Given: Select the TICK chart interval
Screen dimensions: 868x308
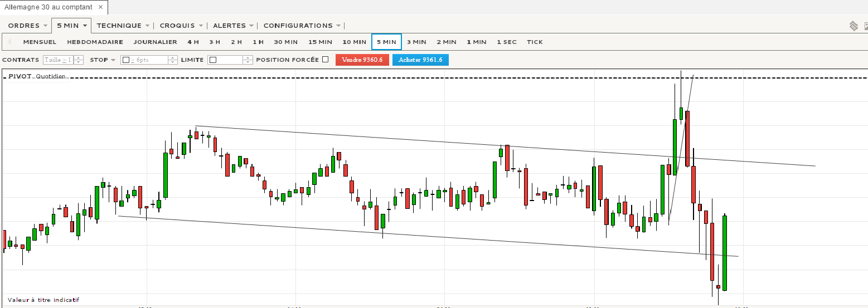Looking at the screenshot, I should tap(535, 42).
